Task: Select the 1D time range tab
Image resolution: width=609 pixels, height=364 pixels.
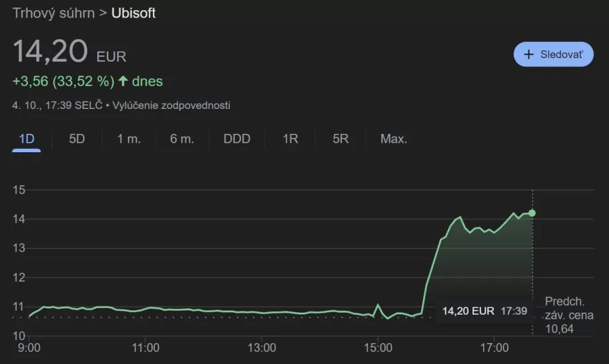Action: [x=26, y=139]
